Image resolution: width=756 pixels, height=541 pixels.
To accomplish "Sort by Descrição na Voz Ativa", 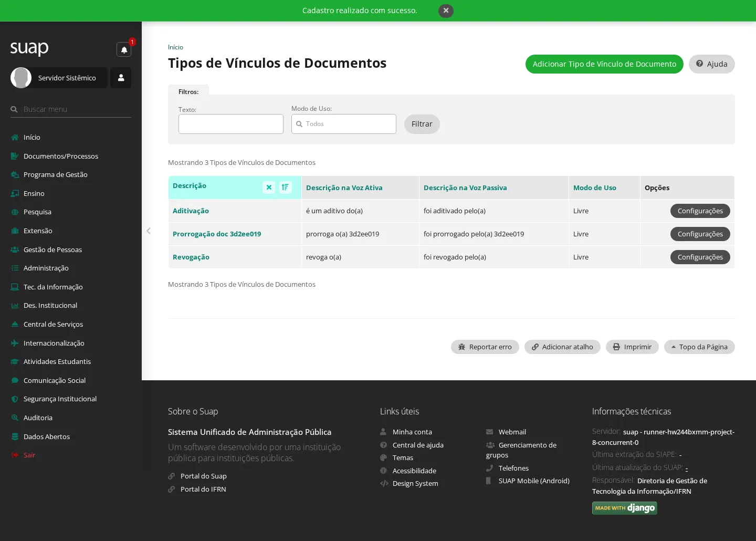I will tap(344, 188).
